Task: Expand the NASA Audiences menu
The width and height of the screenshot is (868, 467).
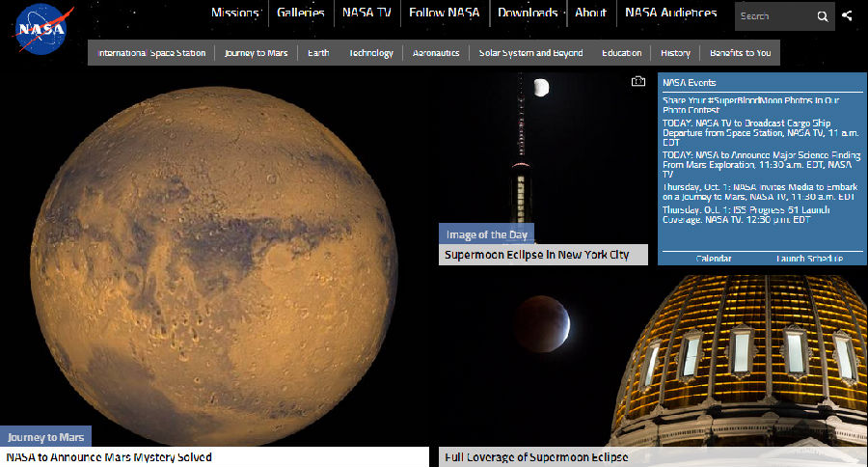Action: [x=670, y=13]
